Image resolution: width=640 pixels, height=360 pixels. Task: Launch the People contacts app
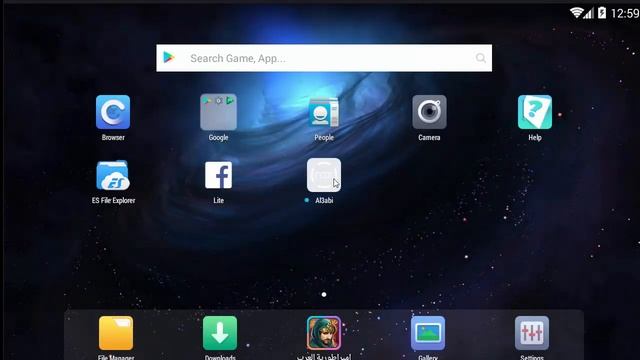pos(324,112)
